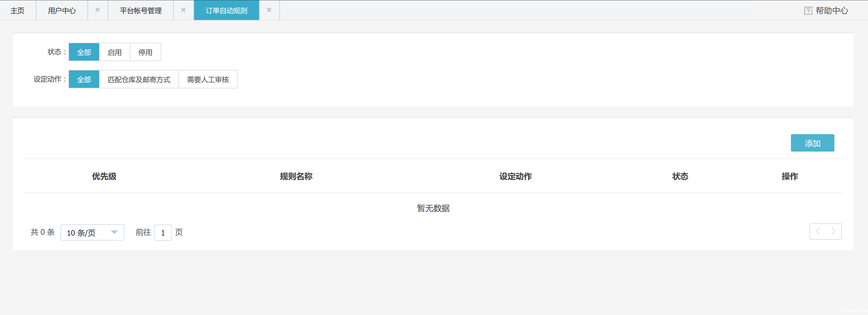Image resolution: width=868 pixels, height=315 pixels.
Task: Click the 添加 button to add a rule
Action: 812,143
